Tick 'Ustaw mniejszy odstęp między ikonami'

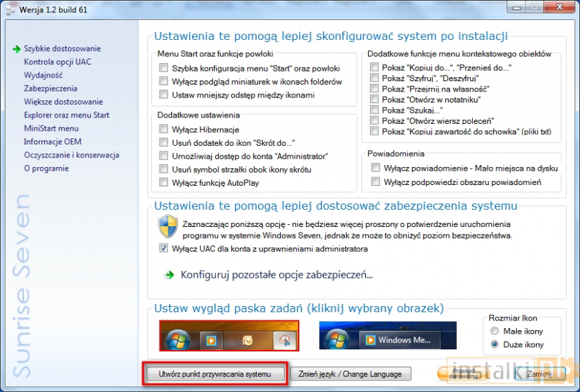tap(164, 94)
